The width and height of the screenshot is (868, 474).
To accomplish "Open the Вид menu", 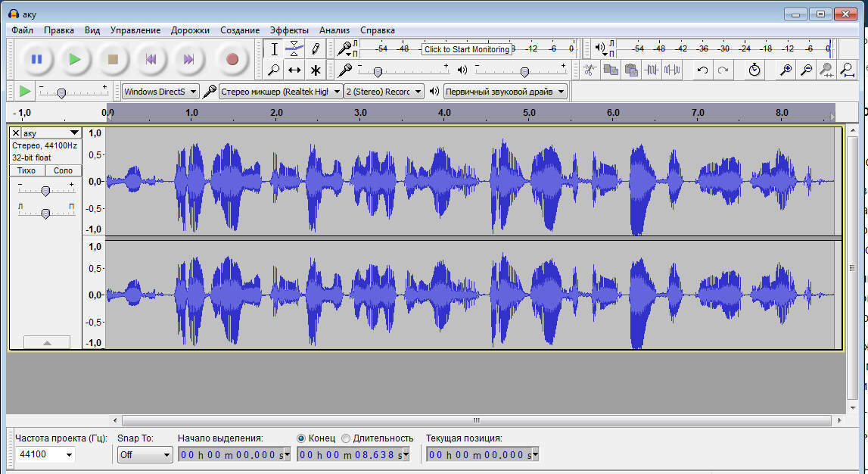I will click(92, 30).
